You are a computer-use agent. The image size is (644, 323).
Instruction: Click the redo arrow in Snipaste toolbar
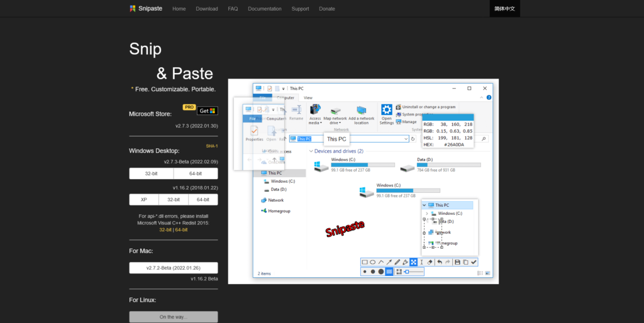pos(448,262)
